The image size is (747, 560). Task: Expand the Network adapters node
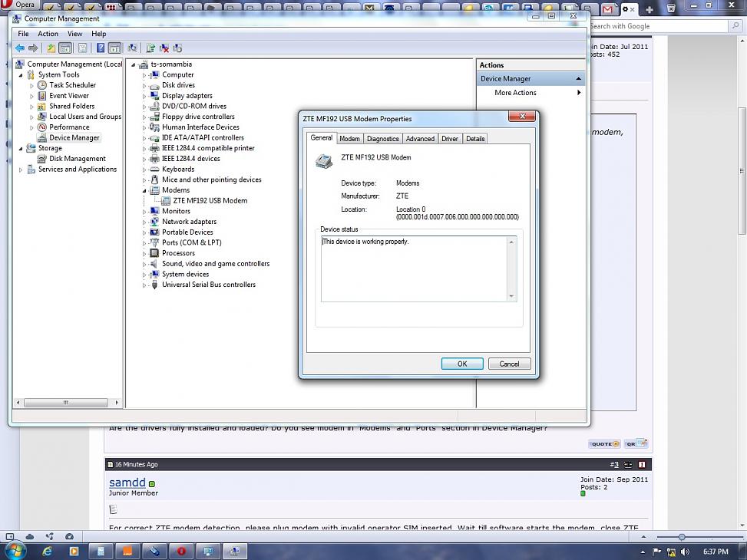pyautogui.click(x=144, y=222)
